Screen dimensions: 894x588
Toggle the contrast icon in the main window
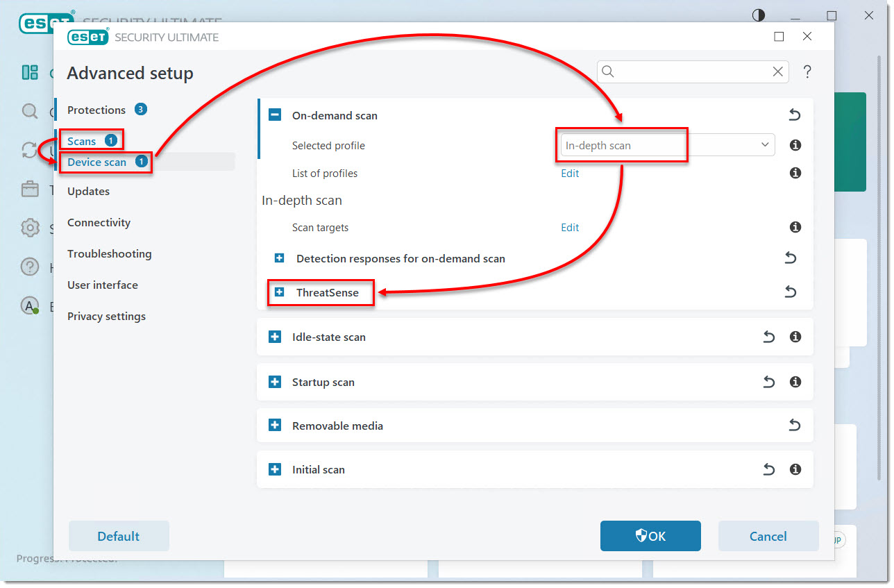pyautogui.click(x=759, y=15)
